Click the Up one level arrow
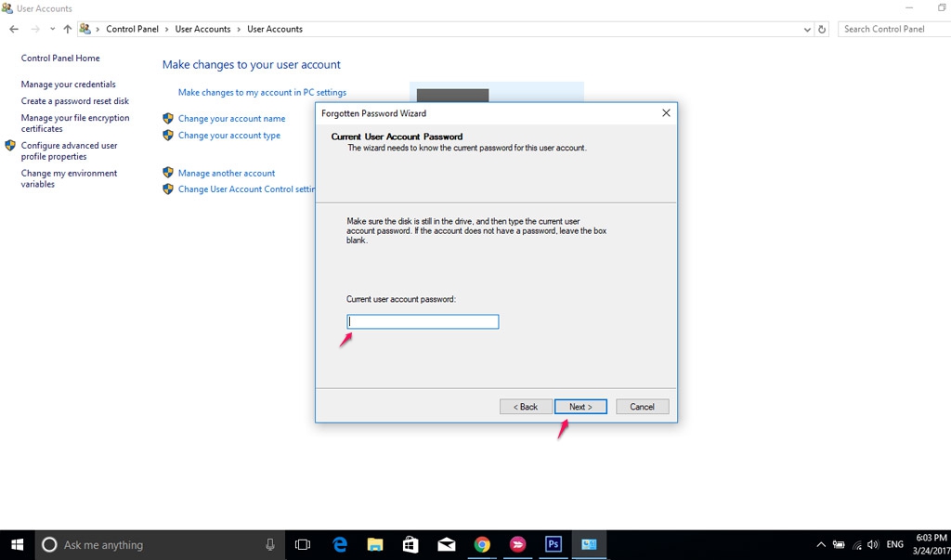 tap(68, 29)
